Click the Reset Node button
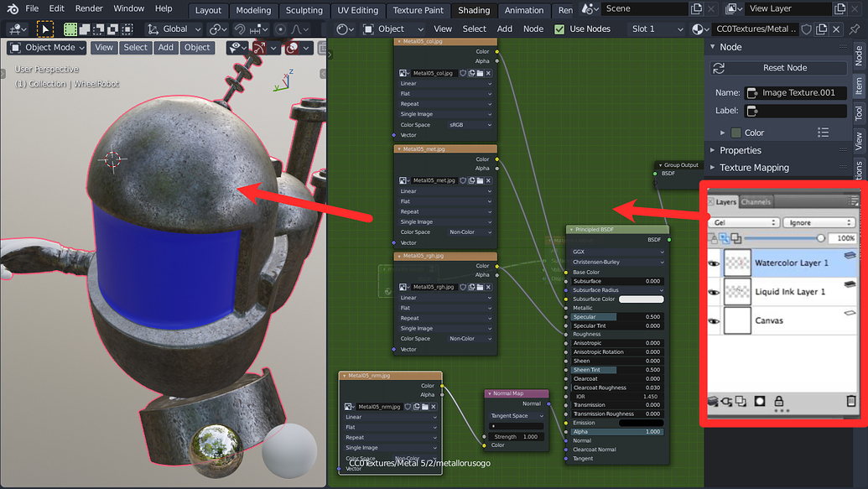868x489 pixels. click(779, 68)
